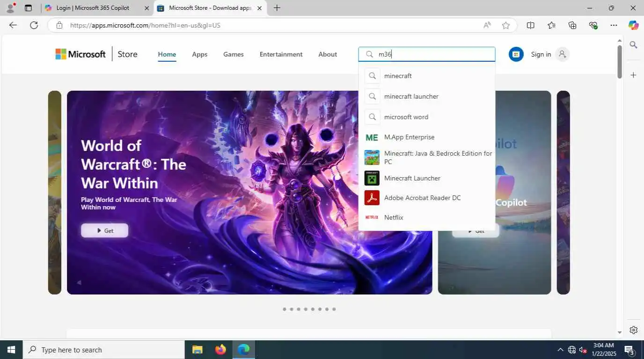
Task: Choose 'microsoft word' search suggestion
Action: [x=427, y=117]
